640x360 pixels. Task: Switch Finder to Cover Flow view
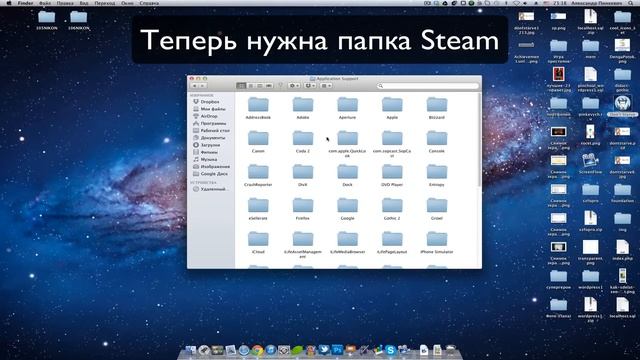pyautogui.click(x=269, y=86)
